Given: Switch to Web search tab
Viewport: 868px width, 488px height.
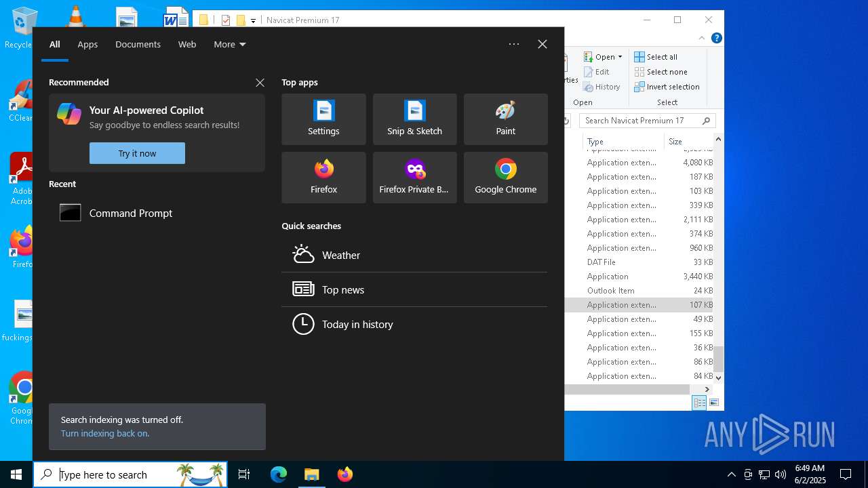Looking at the screenshot, I should [x=187, y=44].
